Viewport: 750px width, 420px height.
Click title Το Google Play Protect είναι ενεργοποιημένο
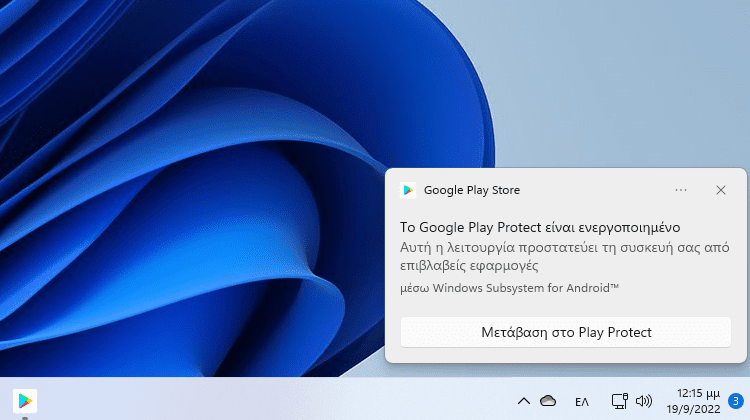point(540,227)
